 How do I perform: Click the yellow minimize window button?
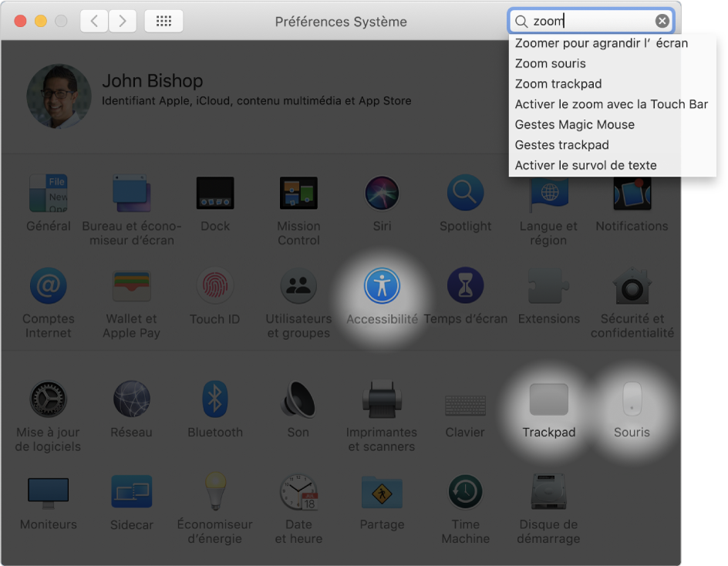(x=41, y=21)
